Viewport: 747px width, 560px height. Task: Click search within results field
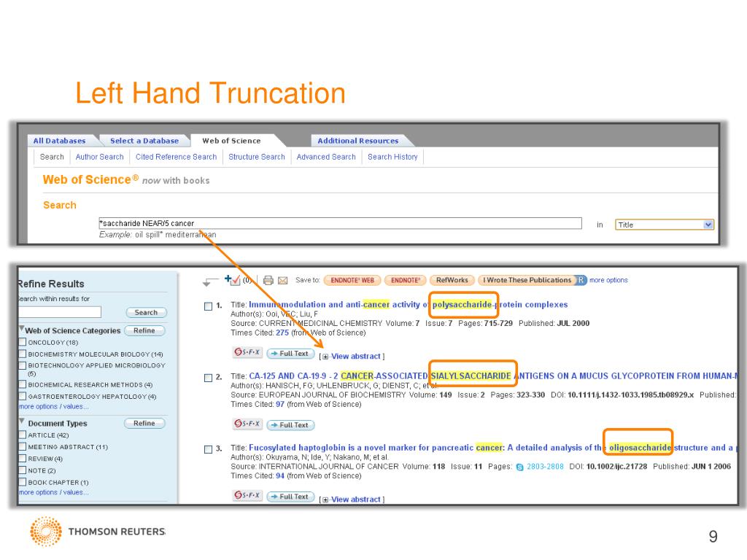click(60, 312)
